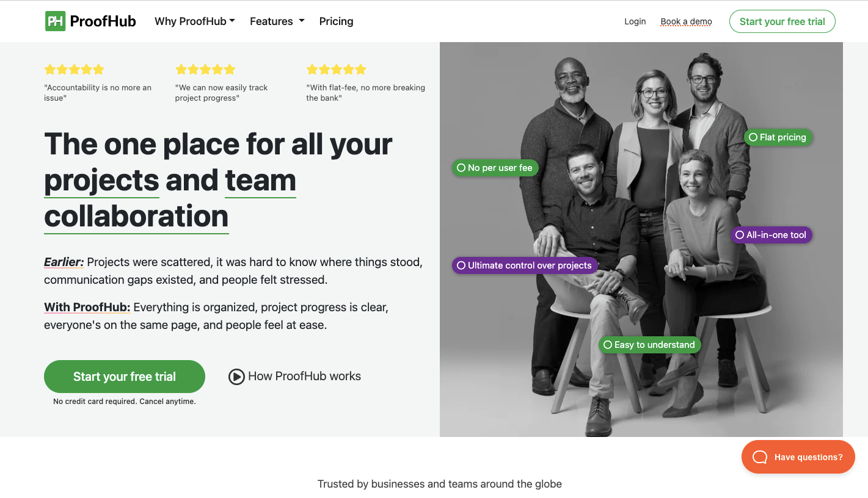Start your free trial from the header
The image size is (868, 498).
click(x=782, y=21)
